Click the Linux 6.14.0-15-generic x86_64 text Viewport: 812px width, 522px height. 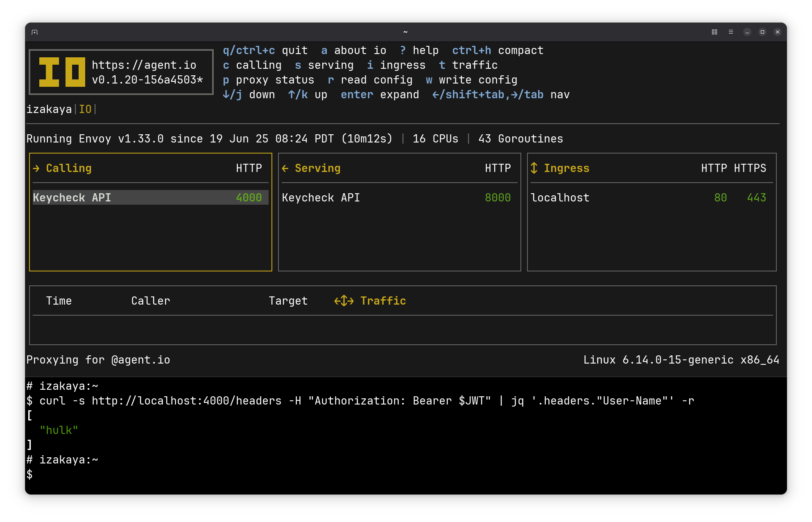pyautogui.click(x=681, y=360)
